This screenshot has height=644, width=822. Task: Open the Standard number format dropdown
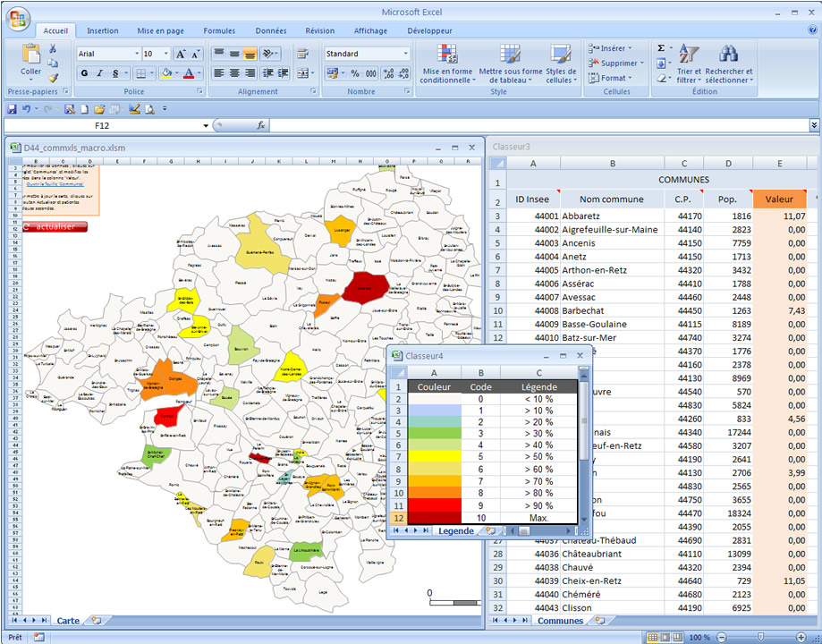tap(406, 54)
